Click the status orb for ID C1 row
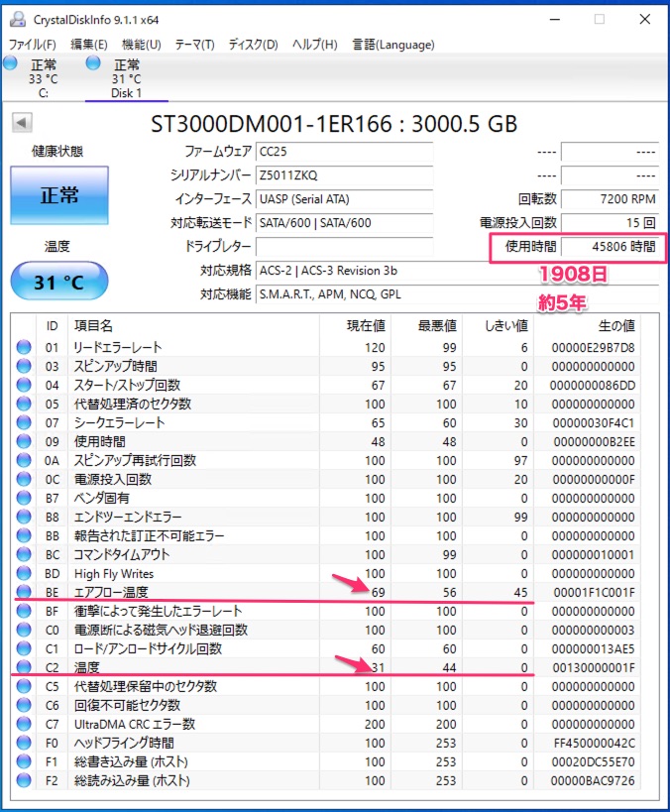Screen dimensions: 670x812 click(x=24, y=648)
